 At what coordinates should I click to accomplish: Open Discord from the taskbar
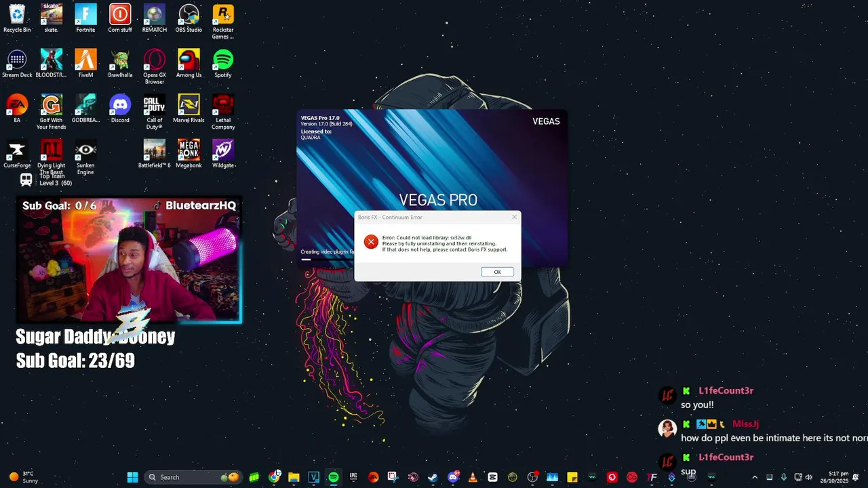pyautogui.click(x=453, y=477)
